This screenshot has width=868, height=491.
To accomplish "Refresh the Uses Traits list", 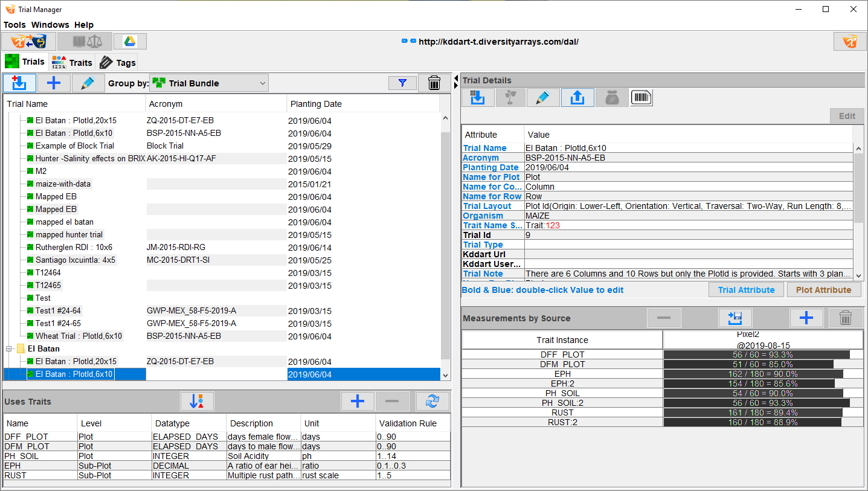I will 432,401.
